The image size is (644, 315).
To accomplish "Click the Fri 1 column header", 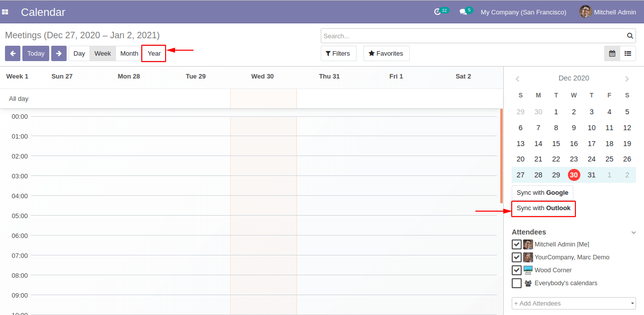I will (396, 77).
